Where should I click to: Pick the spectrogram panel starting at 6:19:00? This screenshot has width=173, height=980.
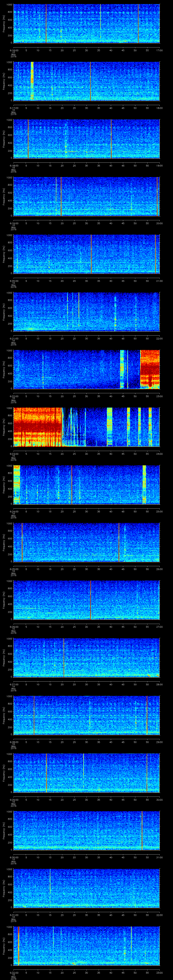click(x=87, y=197)
